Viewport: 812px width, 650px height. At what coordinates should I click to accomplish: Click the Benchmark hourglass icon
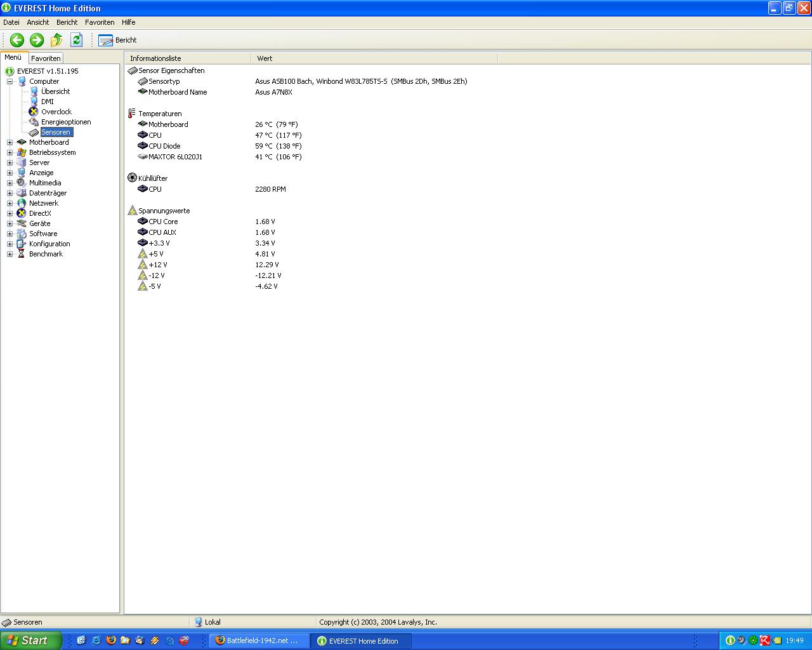[22, 254]
